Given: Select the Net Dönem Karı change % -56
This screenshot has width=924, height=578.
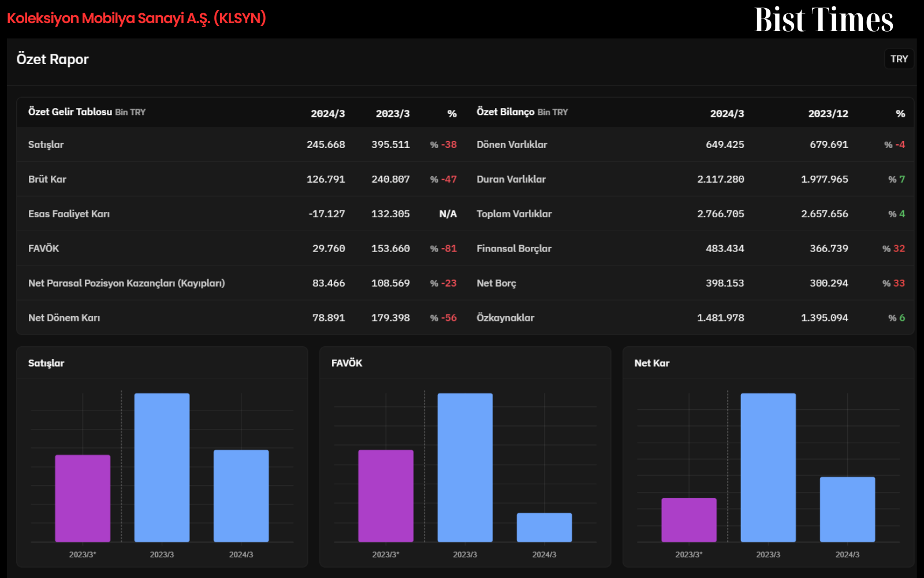Looking at the screenshot, I should click(x=444, y=318).
